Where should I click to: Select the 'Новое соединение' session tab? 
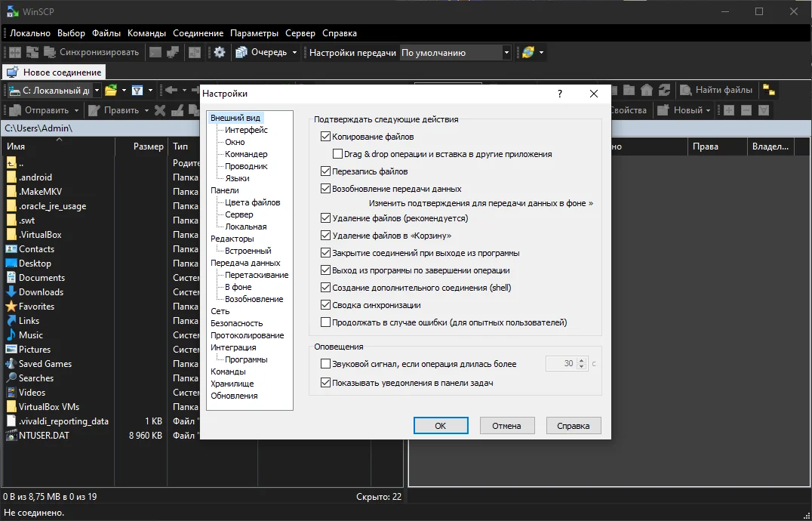click(54, 72)
